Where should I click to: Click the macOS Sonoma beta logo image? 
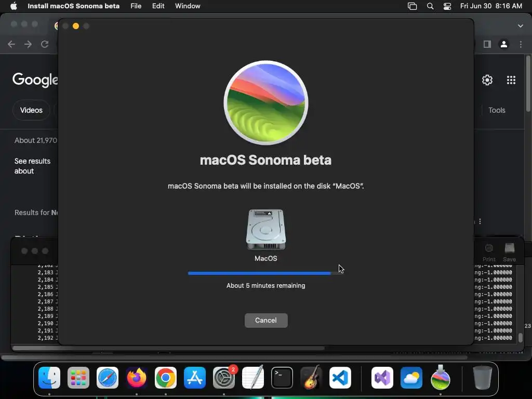point(266,102)
